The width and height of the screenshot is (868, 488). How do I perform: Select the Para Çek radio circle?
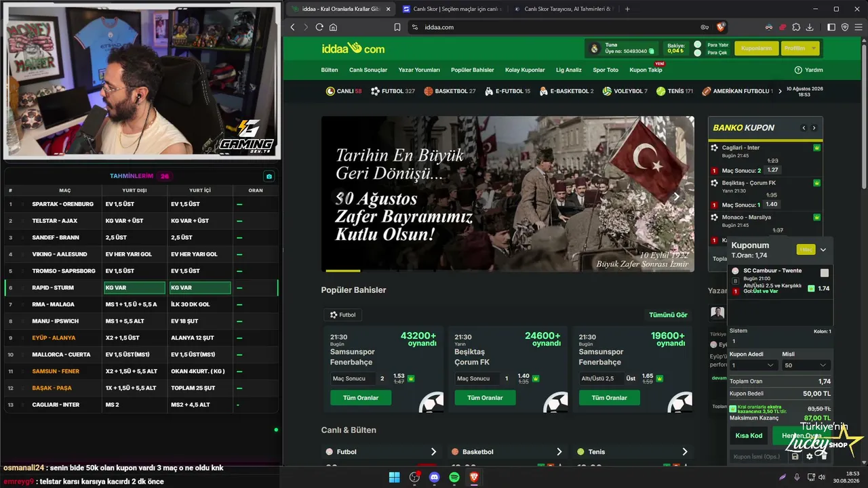tap(698, 52)
